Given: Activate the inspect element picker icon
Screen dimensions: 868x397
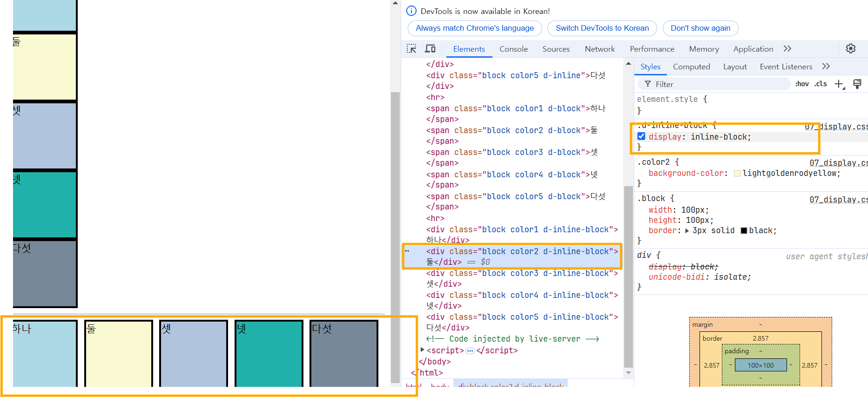Looking at the screenshot, I should click(x=411, y=49).
